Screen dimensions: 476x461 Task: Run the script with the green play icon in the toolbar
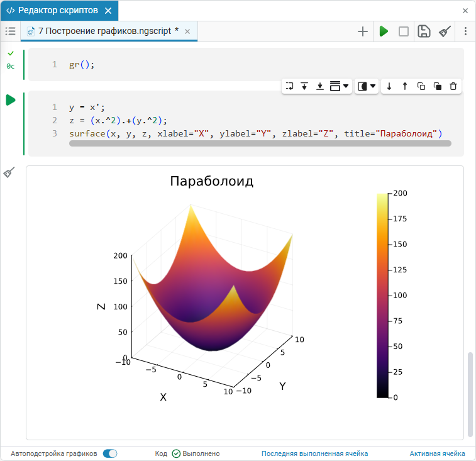click(x=384, y=31)
